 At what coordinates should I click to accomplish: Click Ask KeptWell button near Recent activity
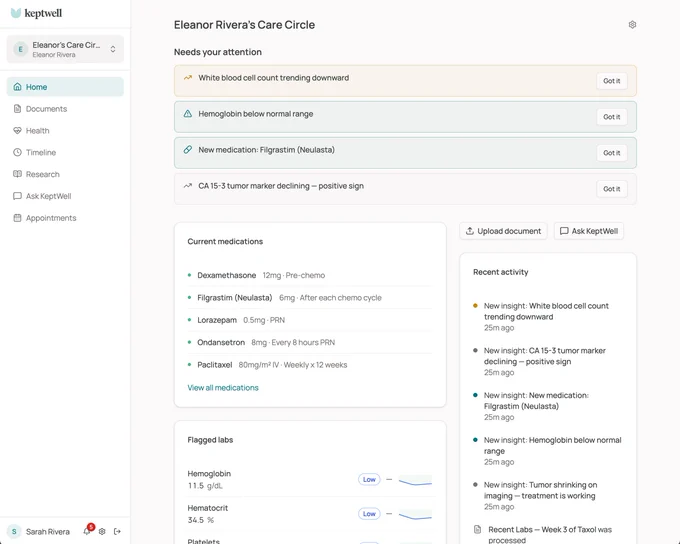(588, 231)
